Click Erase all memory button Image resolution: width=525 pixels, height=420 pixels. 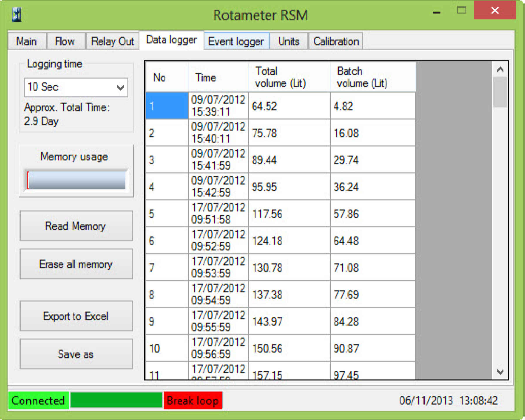[76, 264]
